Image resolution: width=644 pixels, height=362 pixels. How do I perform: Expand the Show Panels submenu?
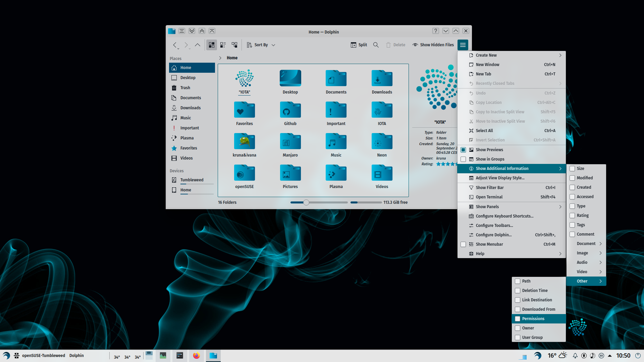[512, 207]
